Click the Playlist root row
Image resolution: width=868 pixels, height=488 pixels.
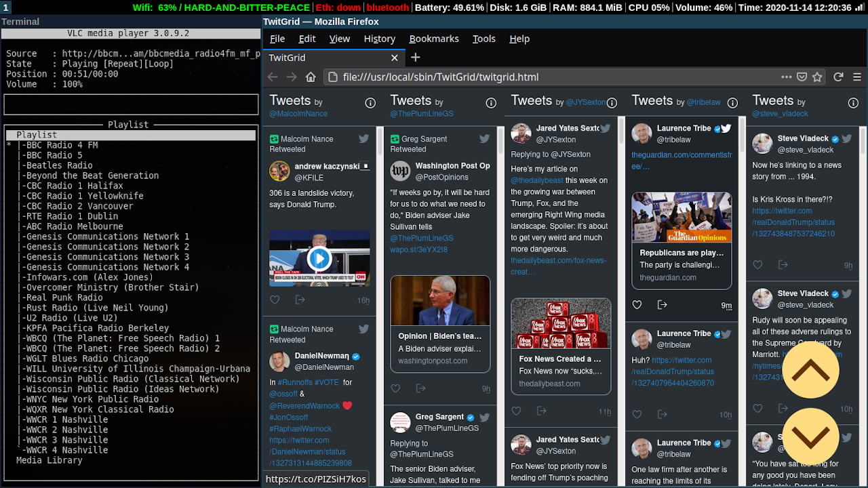point(131,135)
